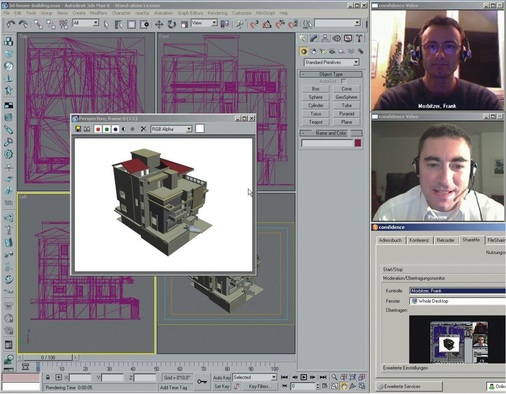Viewport: 506px width, 394px height.
Task: Click the Erweiterte Services button
Action: [409, 387]
